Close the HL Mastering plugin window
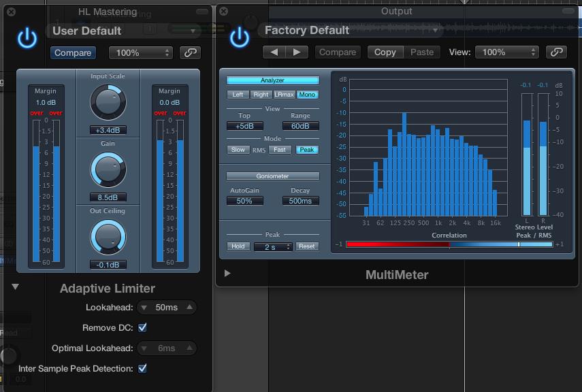Viewport: 582px width, 392px height. [11, 12]
